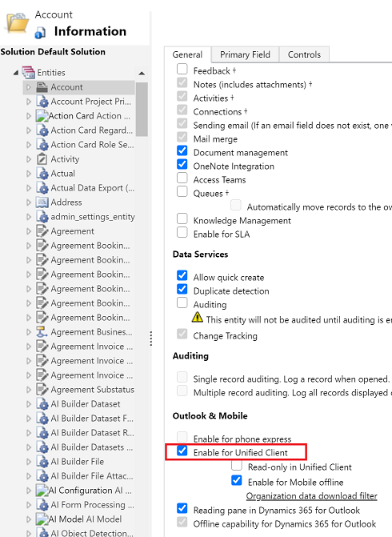Image resolution: width=392 pixels, height=537 pixels.
Task: Click the Account entity icon in tree
Action: 42,87
